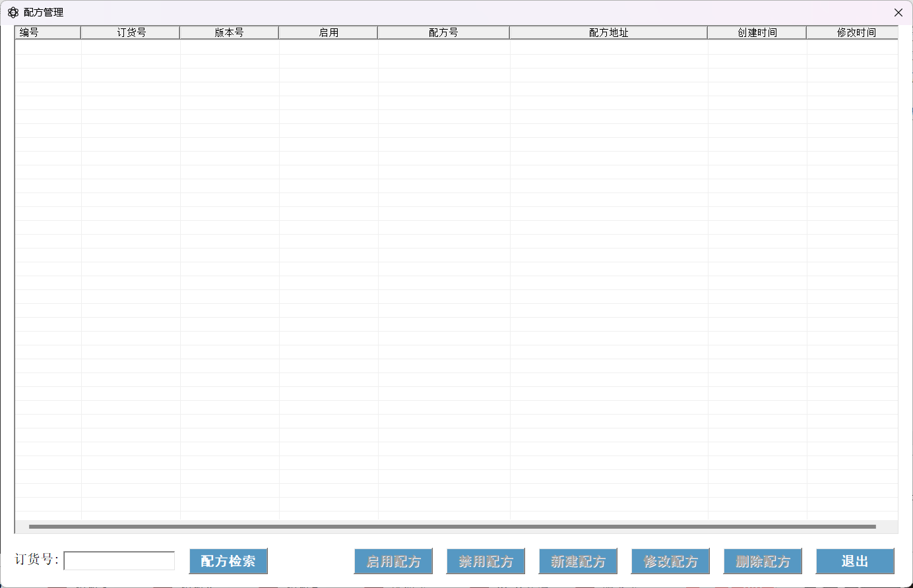Click the 禁用配方 button
This screenshot has width=913, height=588.
click(486, 561)
